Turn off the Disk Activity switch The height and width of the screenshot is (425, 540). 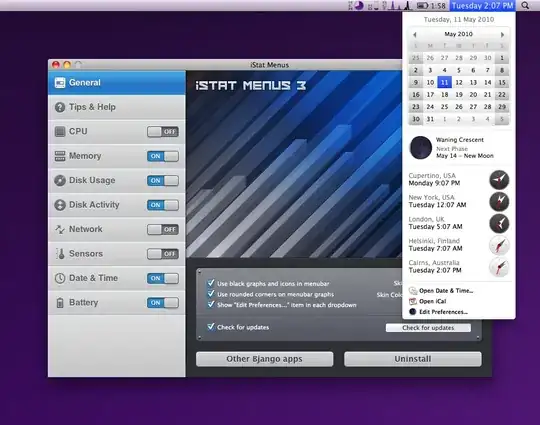(x=163, y=205)
